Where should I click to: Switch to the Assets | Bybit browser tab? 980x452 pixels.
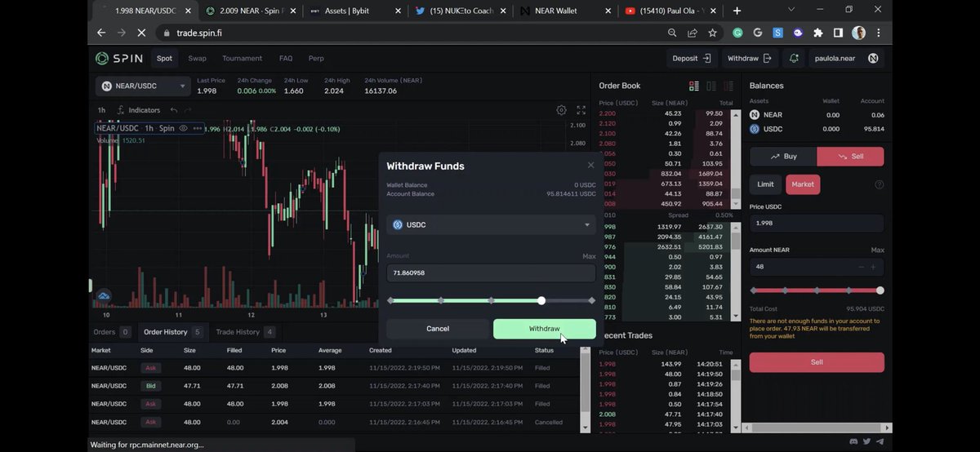point(355,11)
